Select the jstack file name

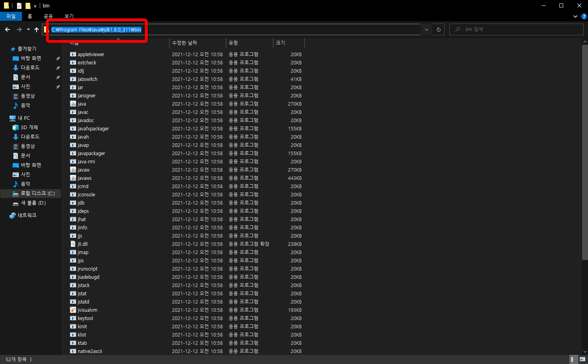coord(84,285)
